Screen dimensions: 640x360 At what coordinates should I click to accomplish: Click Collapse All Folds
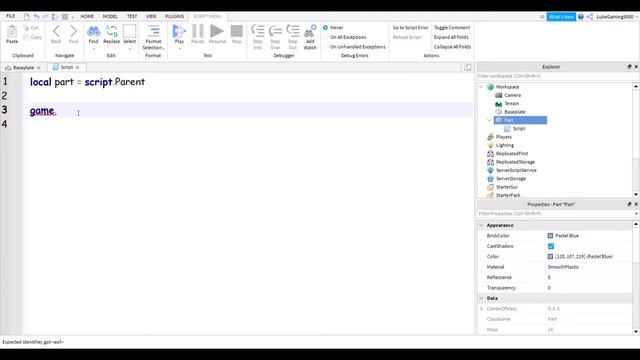tap(452, 47)
